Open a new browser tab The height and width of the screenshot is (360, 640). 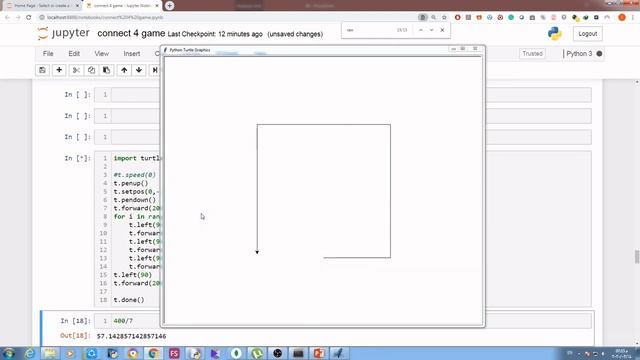(x=169, y=6)
